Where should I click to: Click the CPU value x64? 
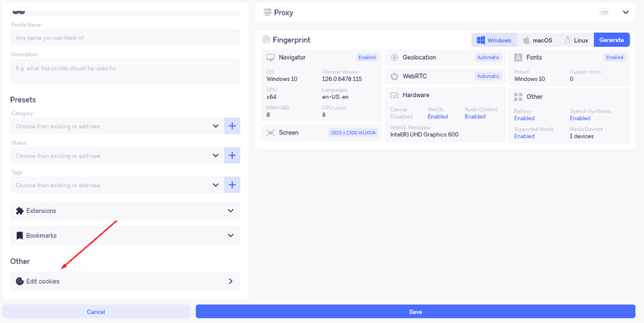tap(271, 97)
